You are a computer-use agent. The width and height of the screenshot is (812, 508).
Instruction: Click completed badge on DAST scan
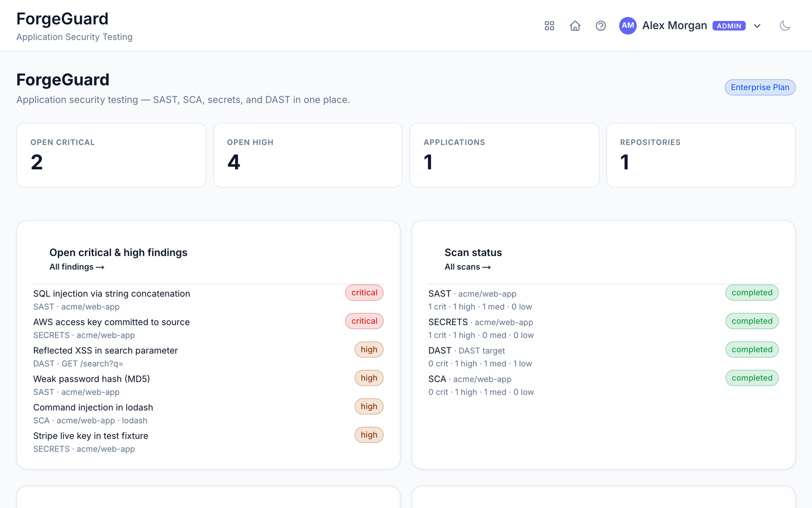[x=752, y=350]
